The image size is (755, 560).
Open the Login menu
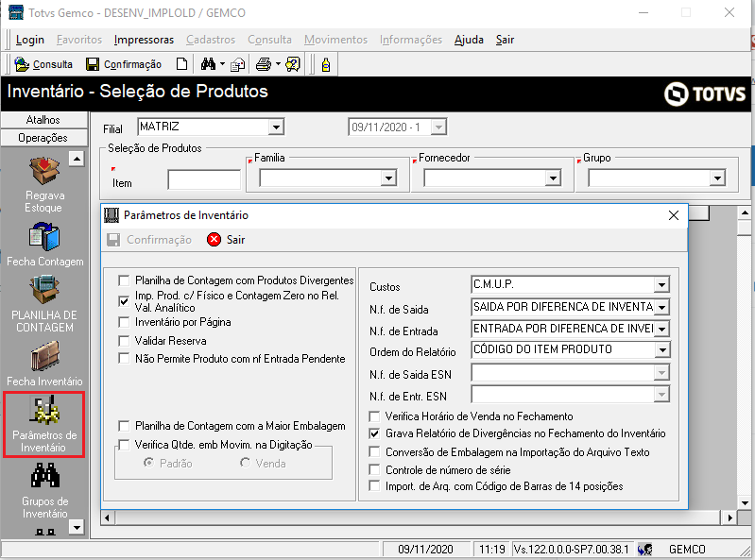30,40
